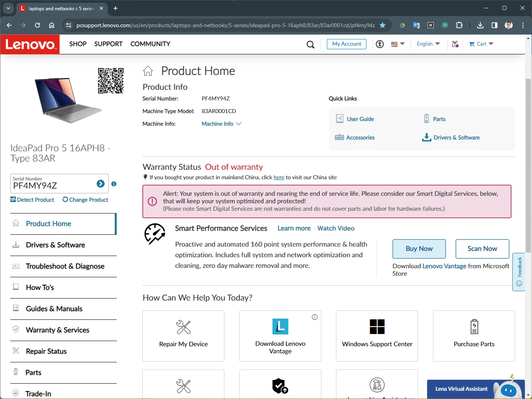Click the Learn more link
This screenshot has height=399, width=532.
[294, 228]
